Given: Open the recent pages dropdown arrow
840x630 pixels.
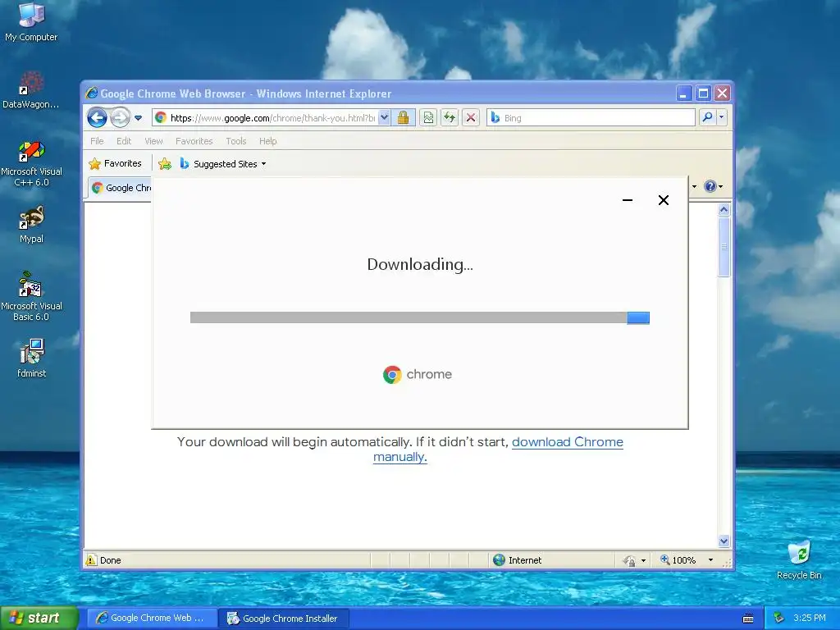Looking at the screenshot, I should (138, 118).
